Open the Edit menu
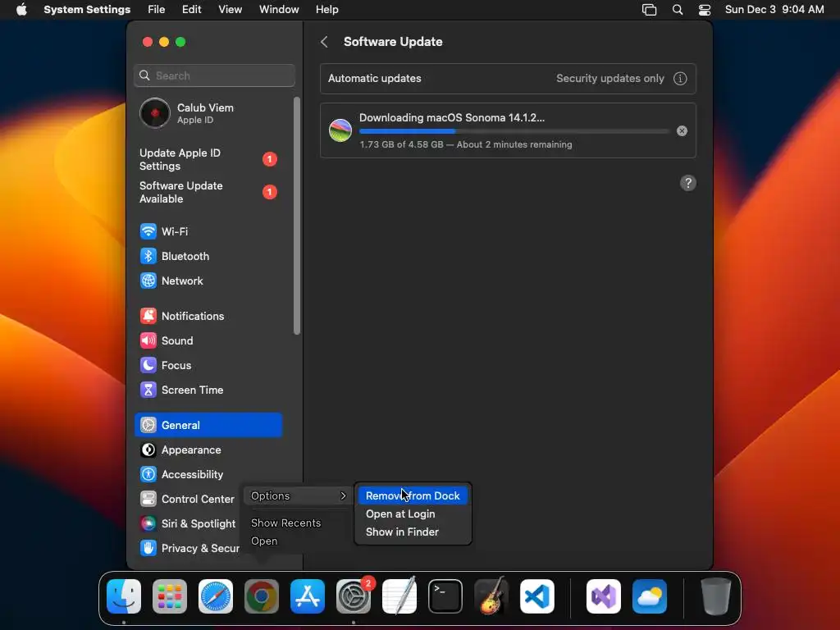 191,10
